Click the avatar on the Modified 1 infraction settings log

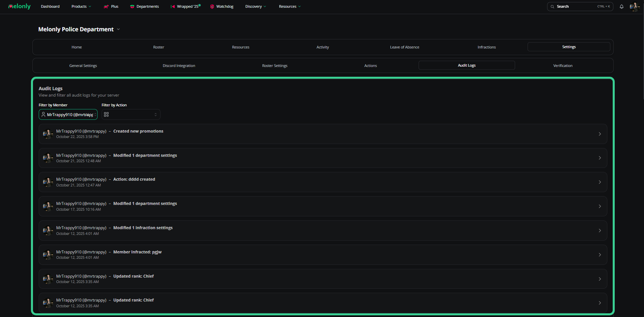coord(48,231)
